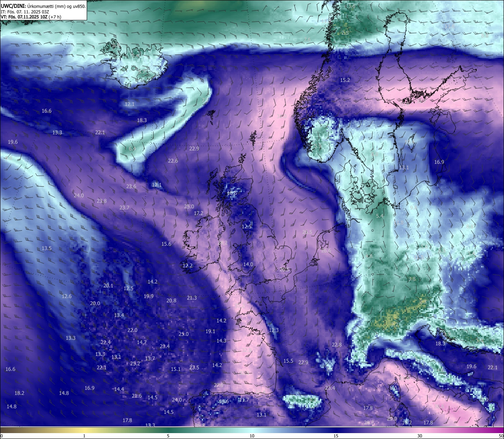The height and width of the screenshot is (439, 504).
Task: Click the 23.6 value west of Scotland
Action: point(131,186)
